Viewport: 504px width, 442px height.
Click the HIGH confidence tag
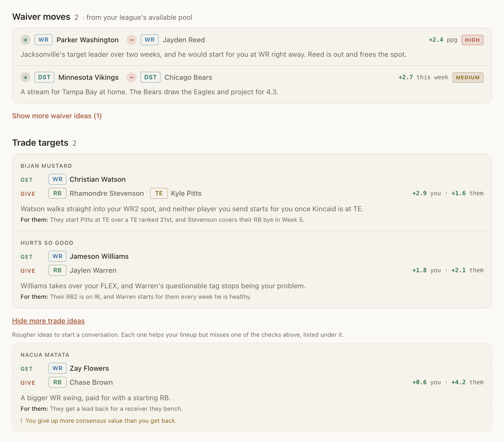click(472, 40)
